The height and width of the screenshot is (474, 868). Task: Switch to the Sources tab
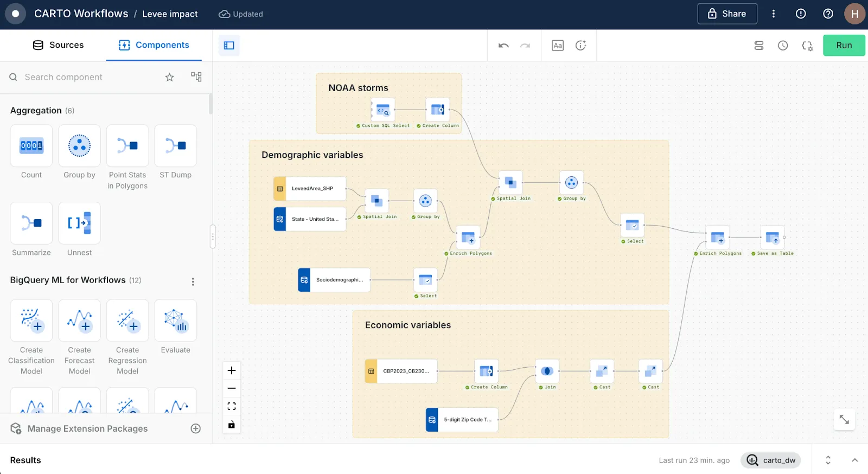58,45
